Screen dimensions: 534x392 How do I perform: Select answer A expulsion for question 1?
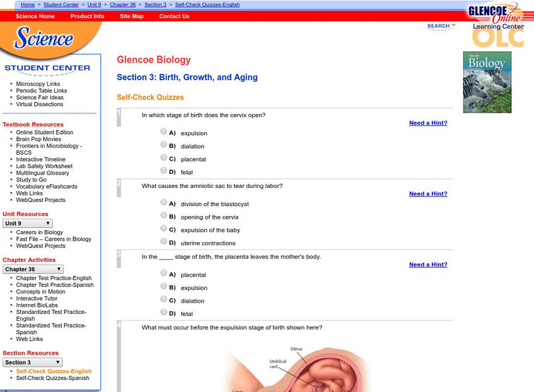tap(164, 131)
